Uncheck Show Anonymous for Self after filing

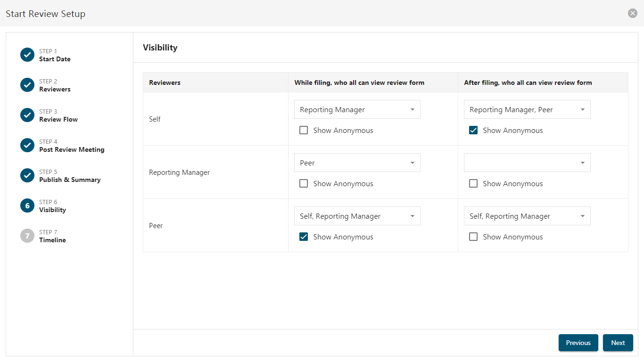point(474,131)
